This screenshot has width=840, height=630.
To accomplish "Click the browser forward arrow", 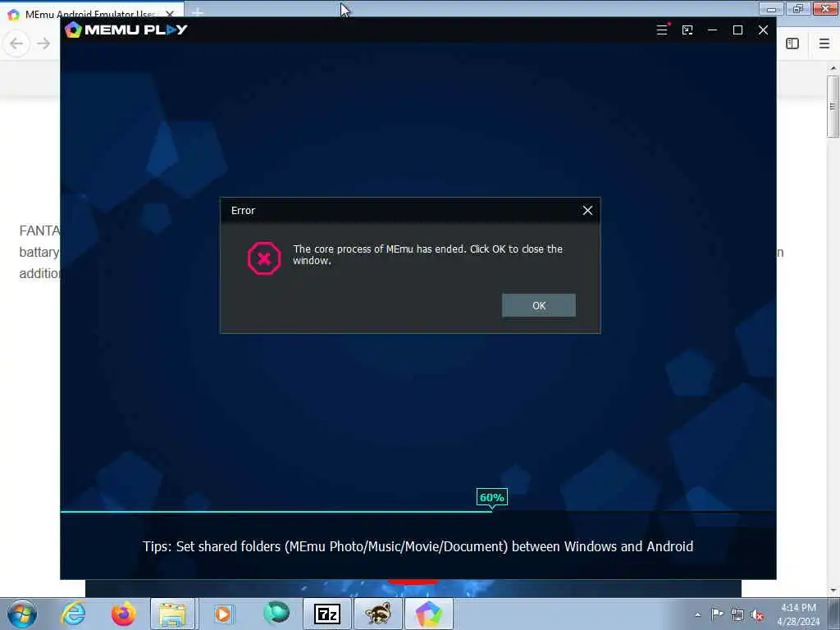I will click(x=43, y=43).
